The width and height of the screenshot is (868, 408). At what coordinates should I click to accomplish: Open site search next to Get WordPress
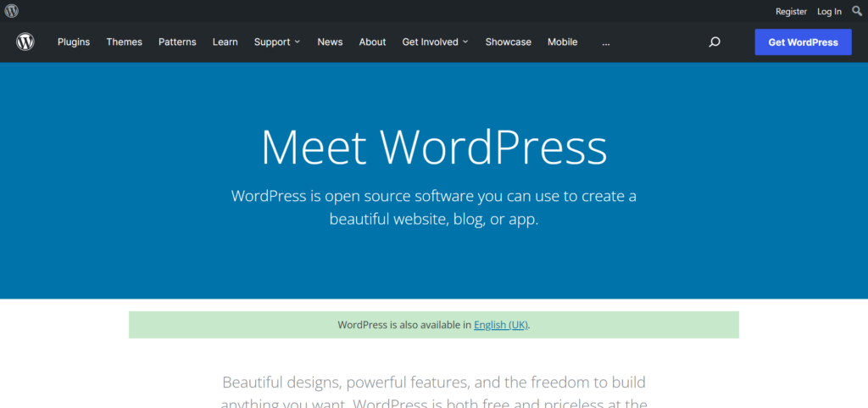715,42
